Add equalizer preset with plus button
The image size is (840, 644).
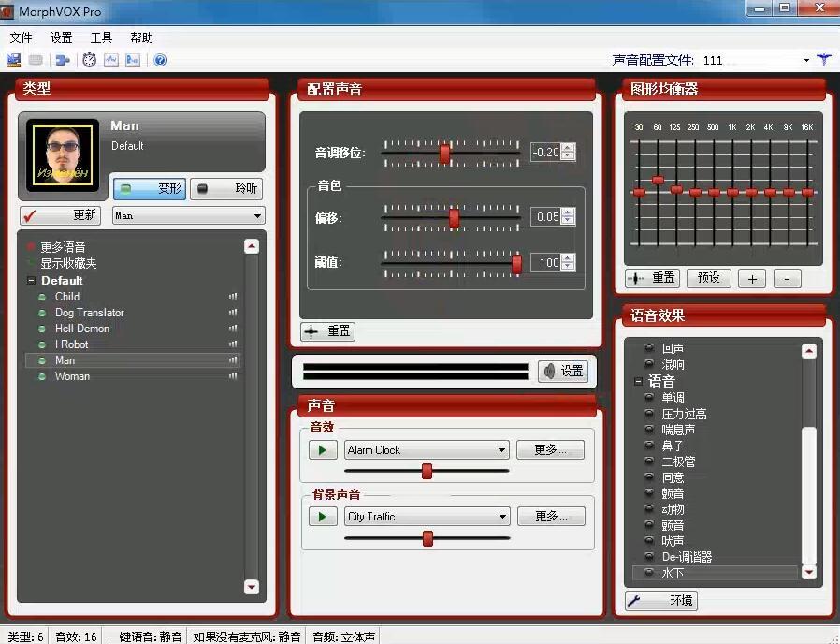(x=752, y=279)
